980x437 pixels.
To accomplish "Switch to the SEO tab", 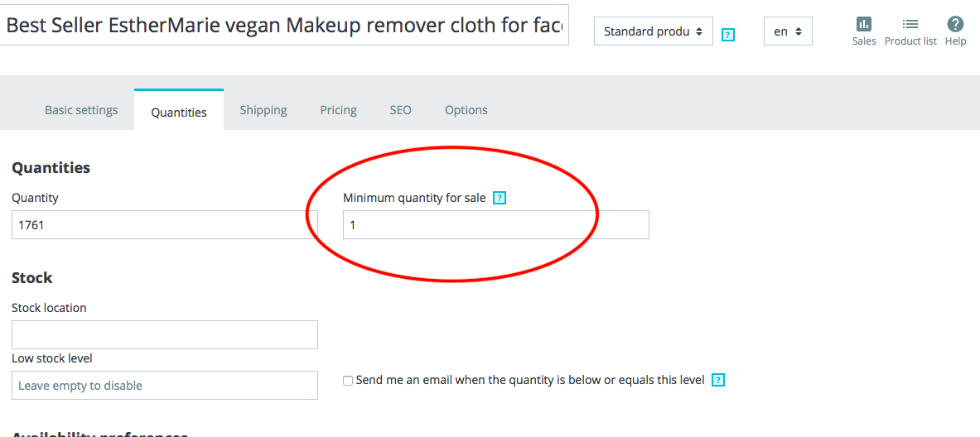I will (x=401, y=110).
